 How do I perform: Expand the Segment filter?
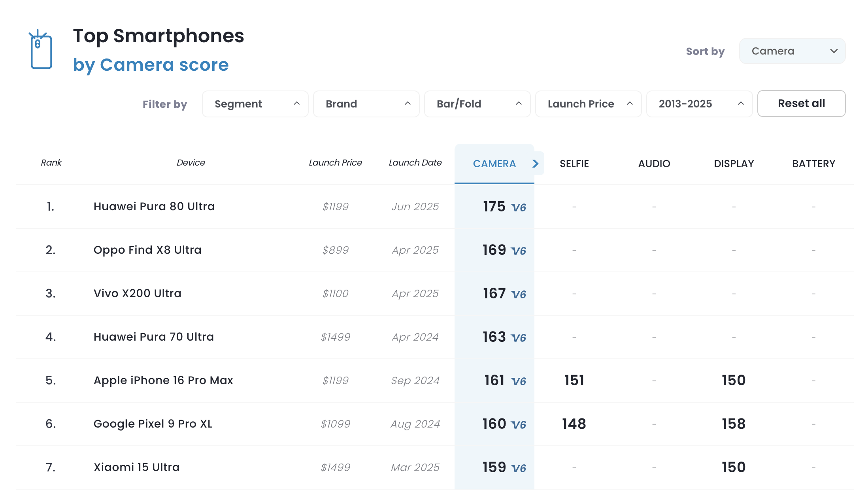click(255, 104)
